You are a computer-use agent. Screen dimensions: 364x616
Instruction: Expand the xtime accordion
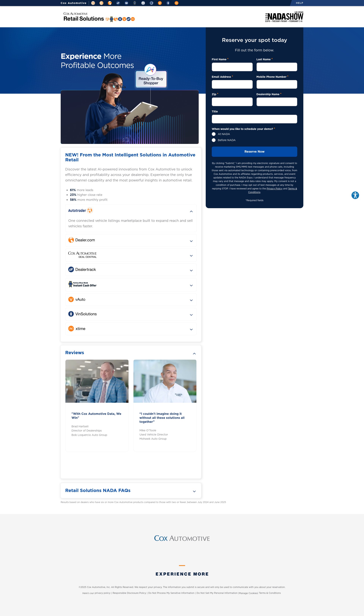[x=131, y=329]
